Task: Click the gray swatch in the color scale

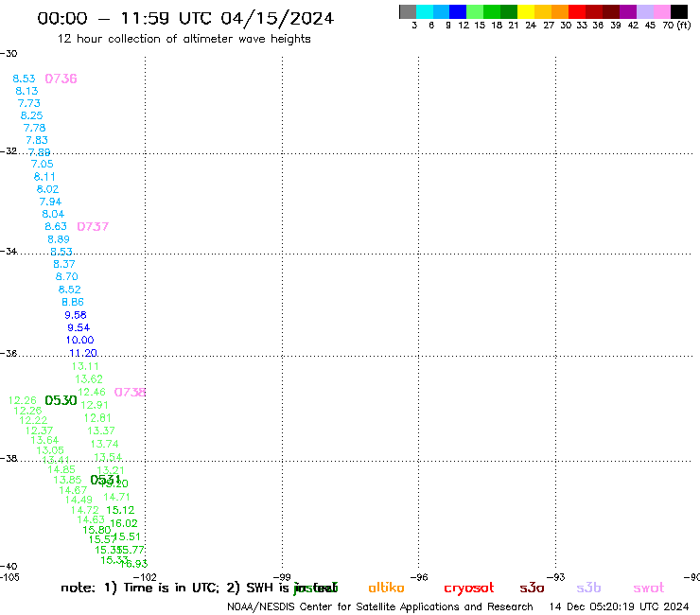Action: [x=408, y=11]
